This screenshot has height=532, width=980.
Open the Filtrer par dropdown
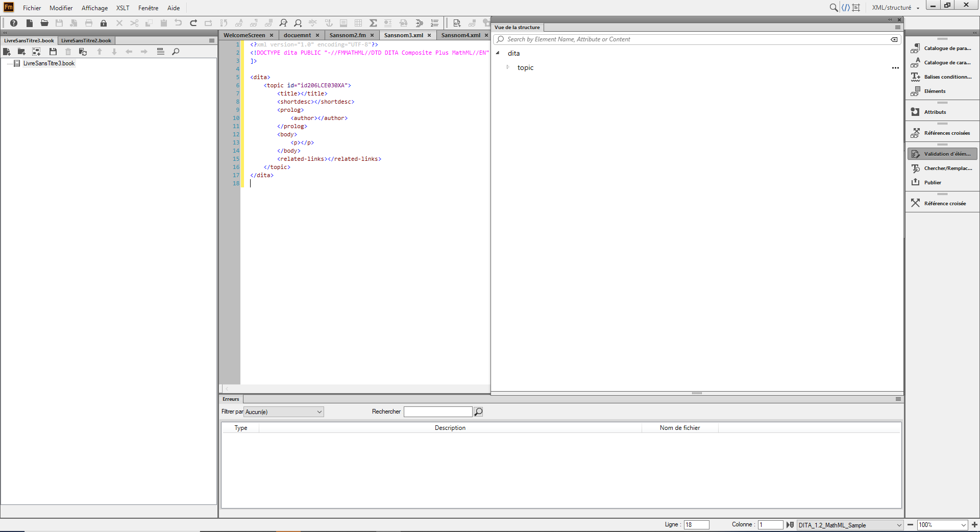click(284, 412)
